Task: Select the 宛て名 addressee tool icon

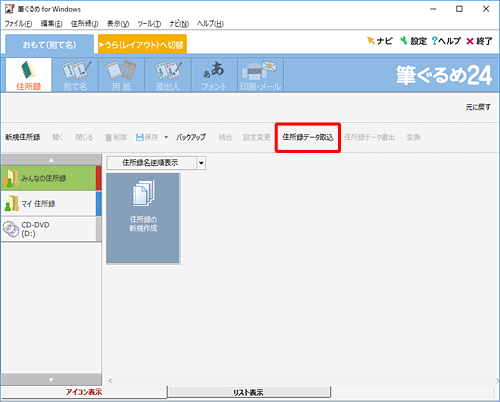Action: click(x=75, y=75)
